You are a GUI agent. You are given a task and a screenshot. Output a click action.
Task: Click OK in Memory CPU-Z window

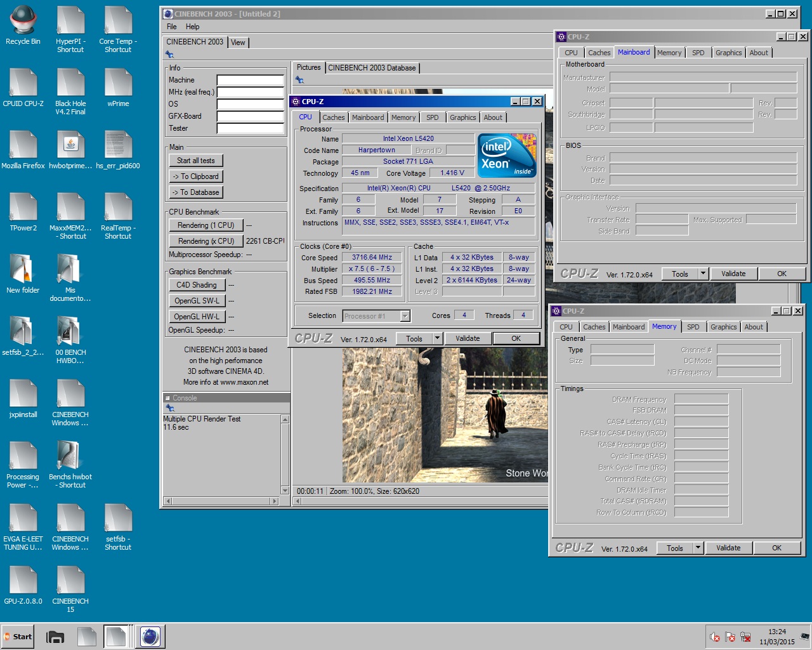pos(776,548)
